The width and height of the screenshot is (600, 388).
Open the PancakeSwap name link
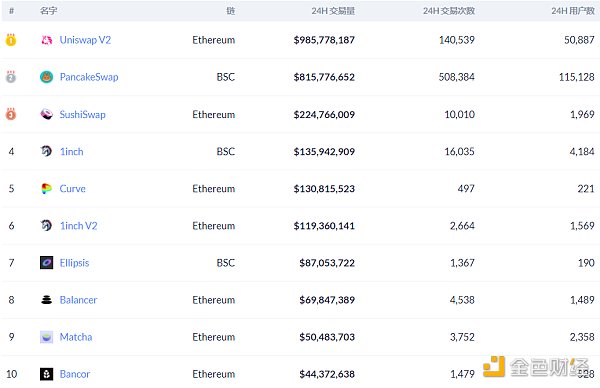(x=89, y=77)
